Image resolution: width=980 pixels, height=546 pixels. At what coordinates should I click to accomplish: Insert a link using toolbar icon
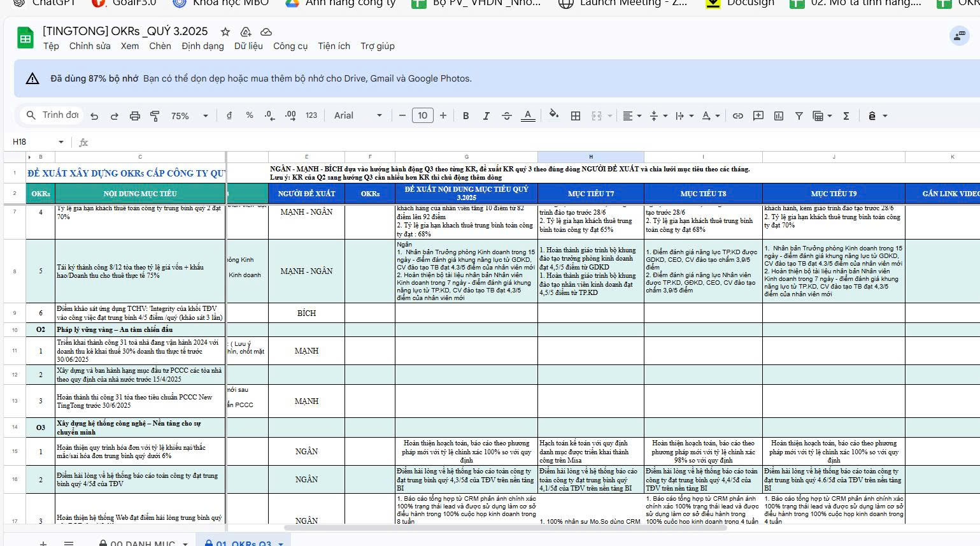tap(738, 116)
